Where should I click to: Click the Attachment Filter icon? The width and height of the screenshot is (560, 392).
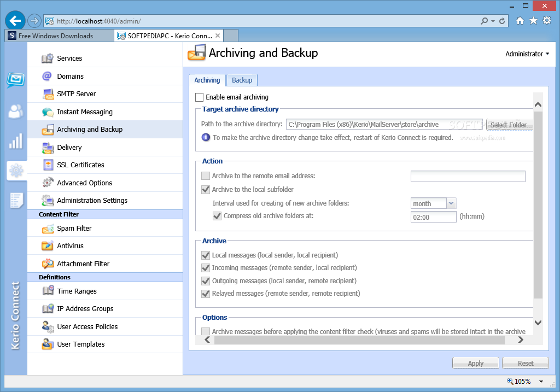pos(48,264)
